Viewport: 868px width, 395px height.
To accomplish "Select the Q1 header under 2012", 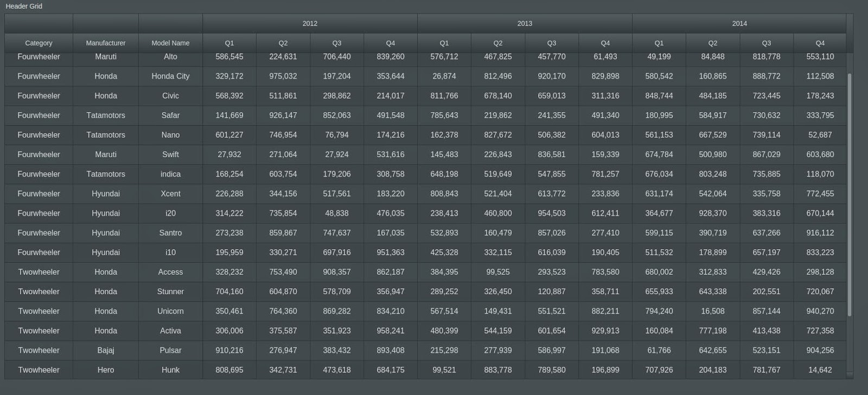I will pyautogui.click(x=229, y=43).
